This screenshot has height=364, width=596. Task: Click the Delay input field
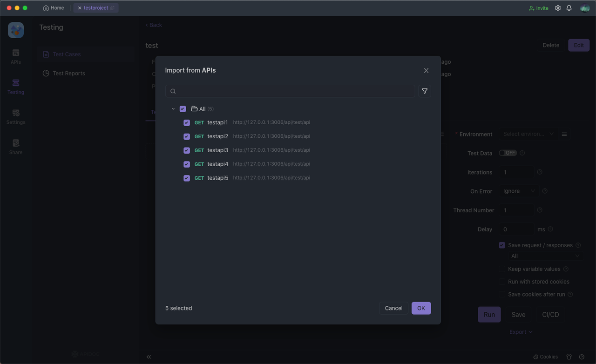pyautogui.click(x=516, y=229)
